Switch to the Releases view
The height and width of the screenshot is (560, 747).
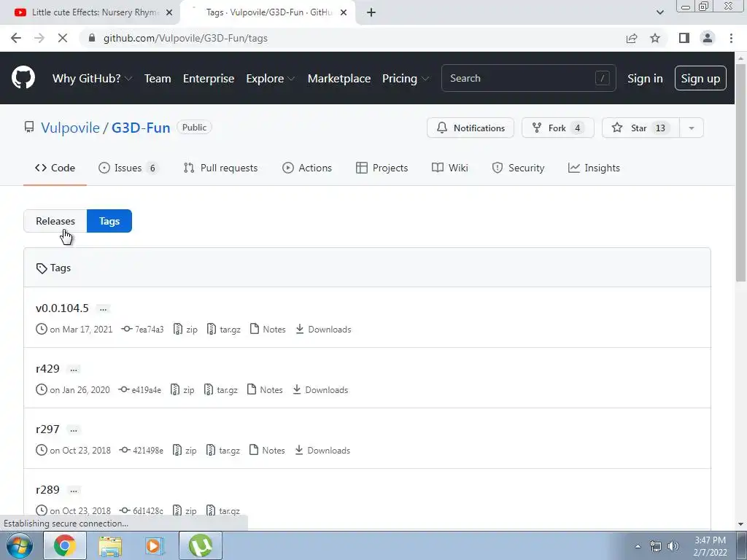[55, 221]
